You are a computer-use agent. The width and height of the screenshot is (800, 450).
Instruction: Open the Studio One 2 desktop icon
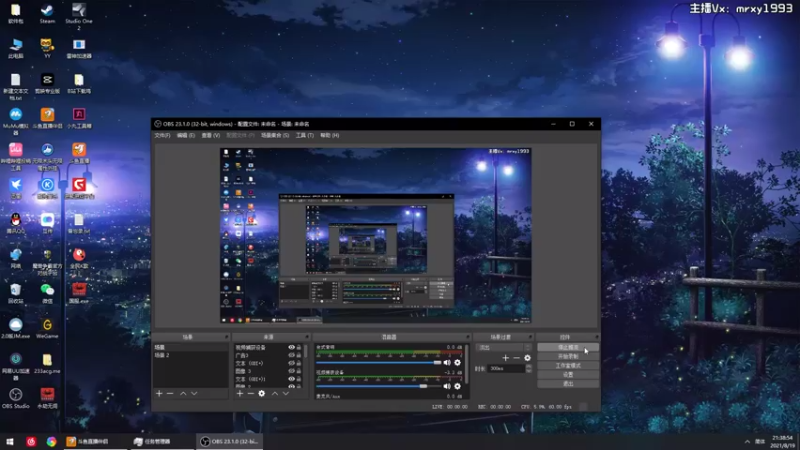[x=79, y=16]
